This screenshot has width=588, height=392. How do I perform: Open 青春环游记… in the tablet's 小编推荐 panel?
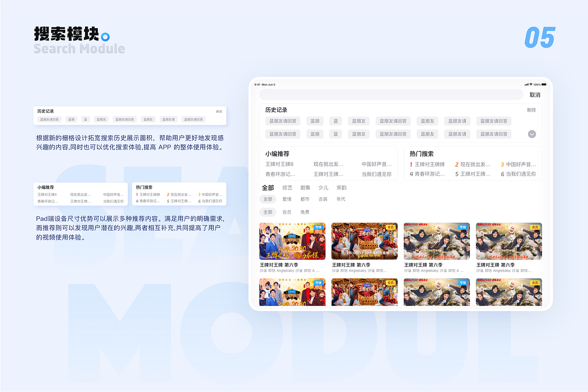(280, 174)
